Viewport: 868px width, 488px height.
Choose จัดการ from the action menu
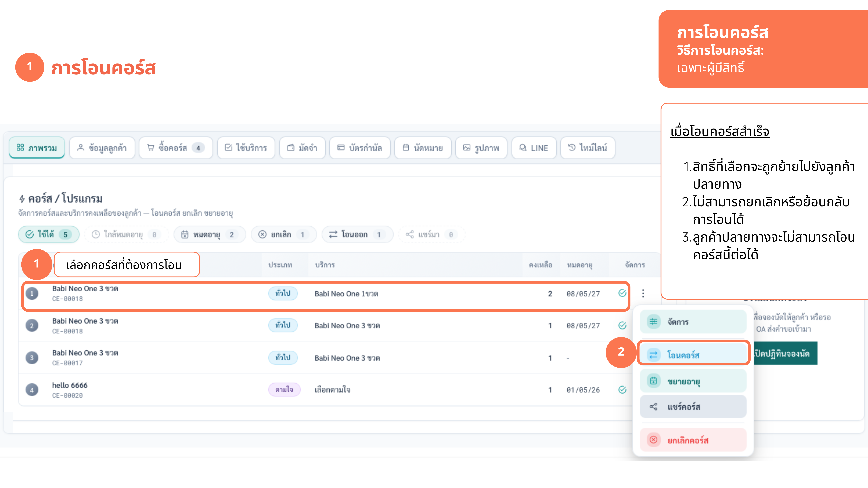click(693, 322)
